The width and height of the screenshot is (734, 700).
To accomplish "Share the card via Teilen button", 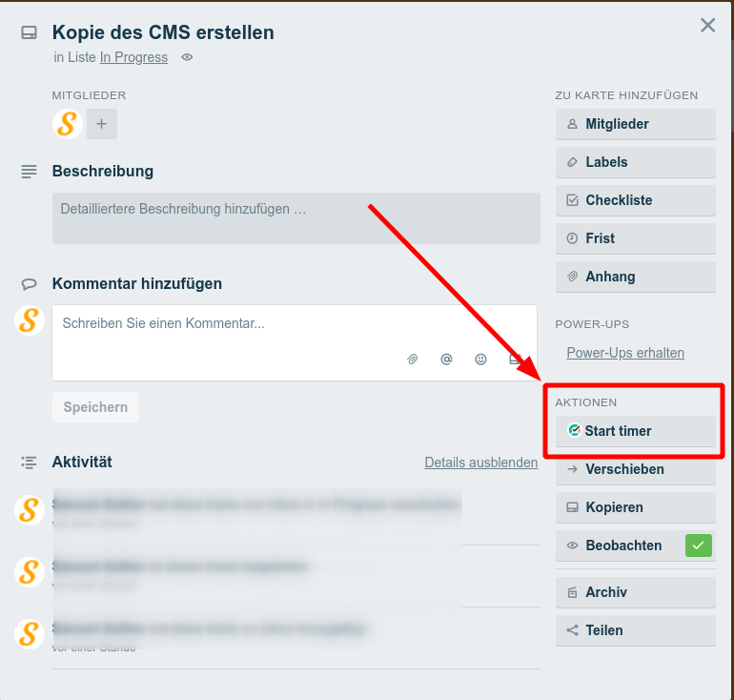I will [635, 630].
